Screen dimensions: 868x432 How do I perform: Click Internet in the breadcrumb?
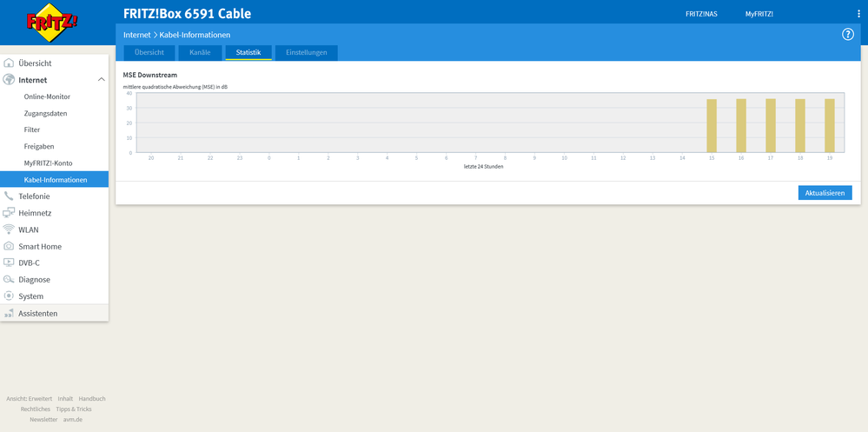(x=136, y=35)
